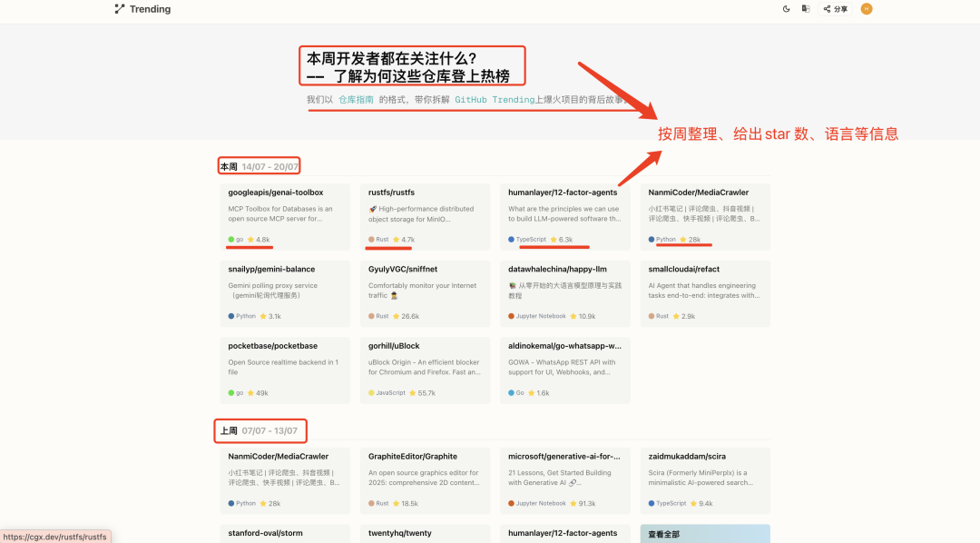Select the date range text '07/07 - 13/07'
The height and width of the screenshot is (543, 980).
point(270,431)
